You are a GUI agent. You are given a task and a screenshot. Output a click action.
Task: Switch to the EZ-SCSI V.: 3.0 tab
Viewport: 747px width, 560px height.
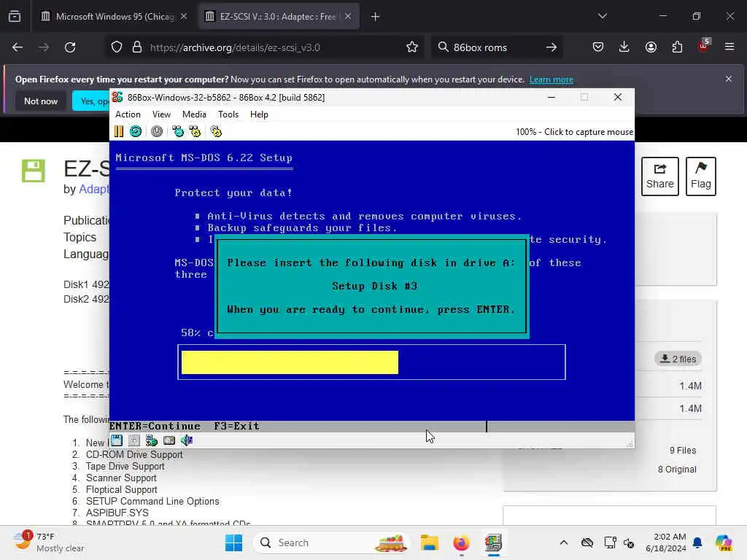[278, 17]
